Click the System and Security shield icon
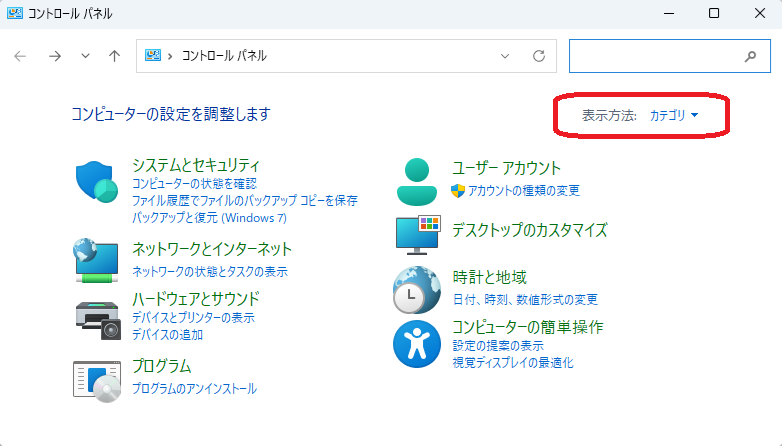This screenshot has width=782, height=446. [97, 182]
